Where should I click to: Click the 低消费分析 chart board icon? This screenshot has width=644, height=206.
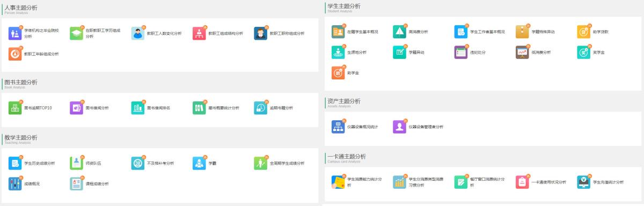(522, 52)
